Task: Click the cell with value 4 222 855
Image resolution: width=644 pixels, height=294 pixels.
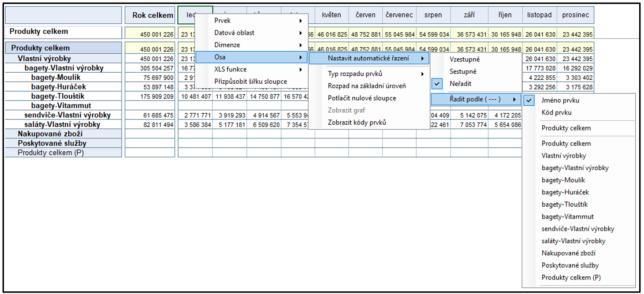Action: (540, 78)
